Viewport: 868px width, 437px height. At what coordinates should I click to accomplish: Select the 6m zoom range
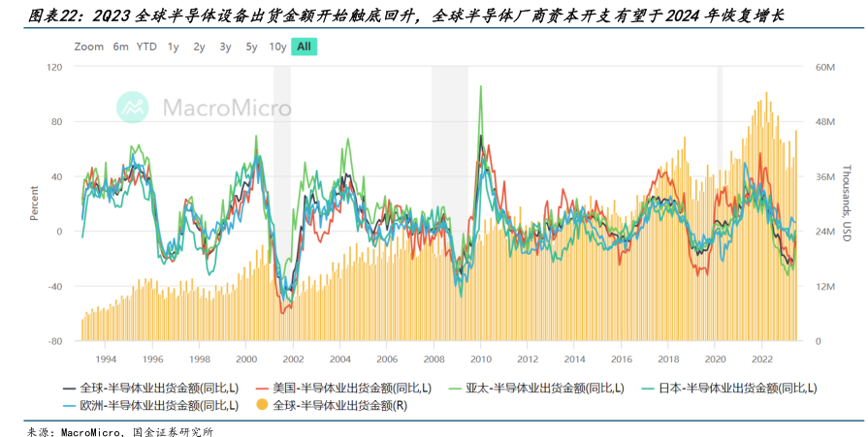click(120, 47)
